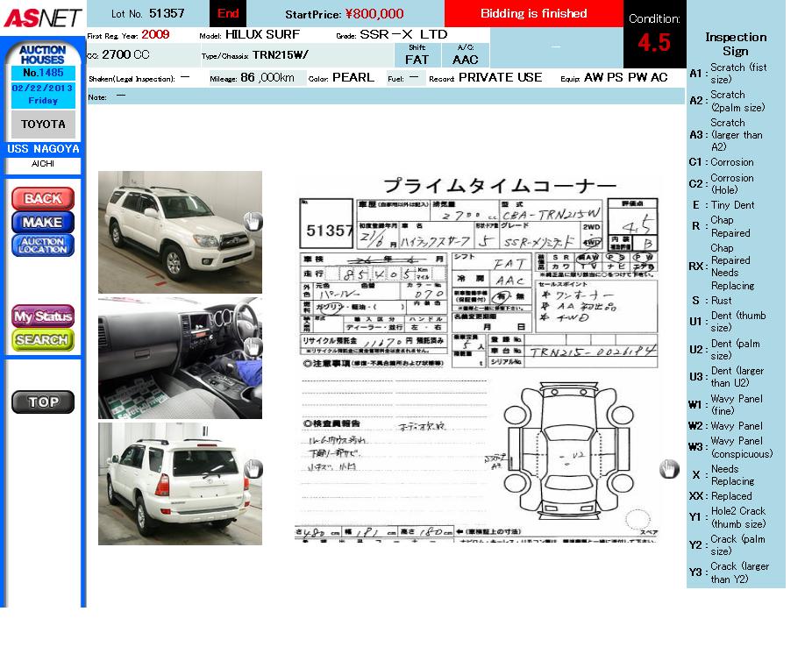This screenshot has width=812, height=654.
Task: Jump to TOP using sidebar button
Action: (x=42, y=402)
